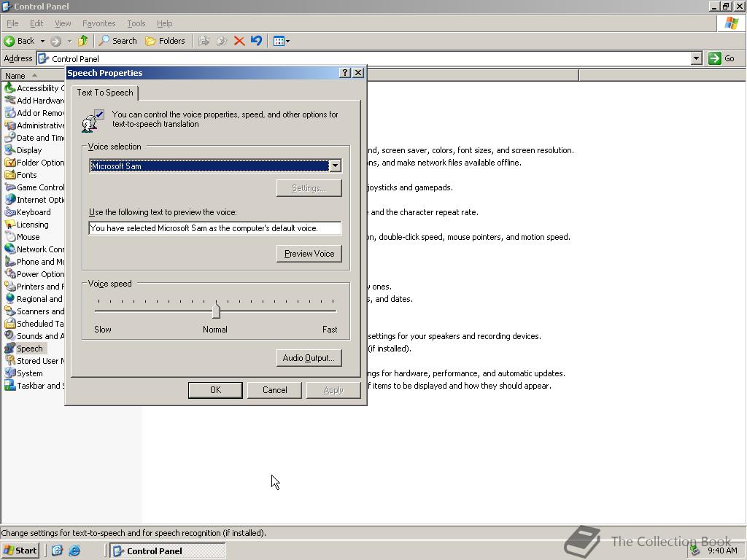Select the Regional and Language icon

coord(9,298)
